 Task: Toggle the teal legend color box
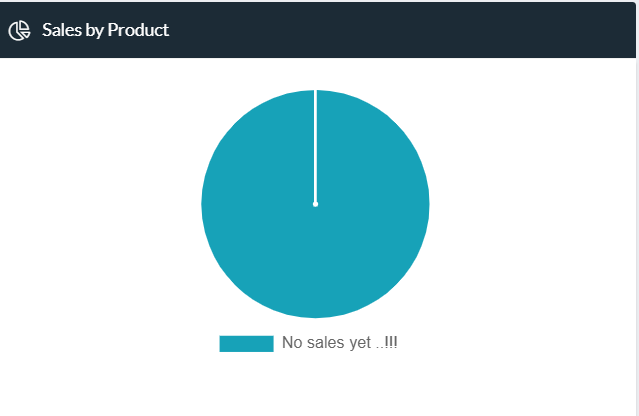tap(246, 343)
